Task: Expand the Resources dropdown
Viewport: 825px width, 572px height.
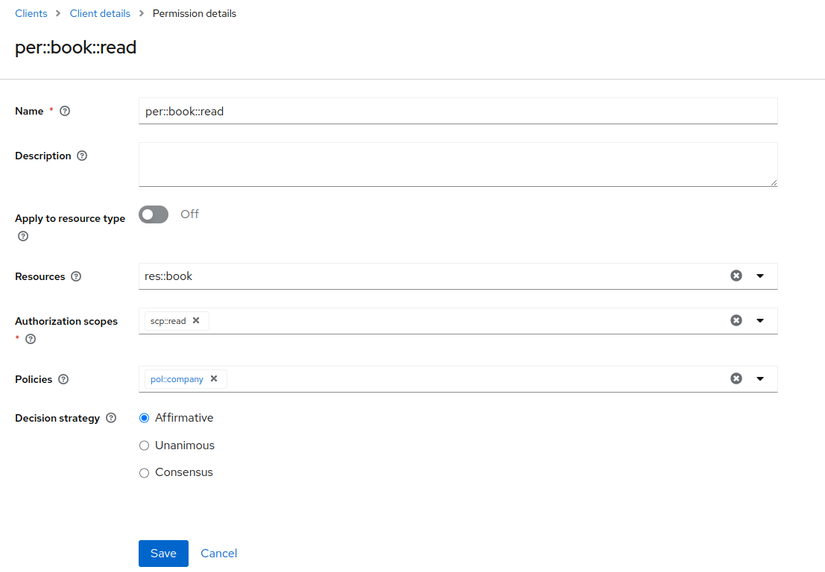Action: coord(760,276)
